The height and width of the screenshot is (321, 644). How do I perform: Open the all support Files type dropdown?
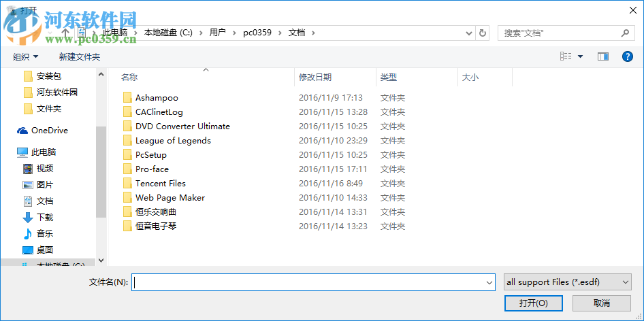pos(626,282)
